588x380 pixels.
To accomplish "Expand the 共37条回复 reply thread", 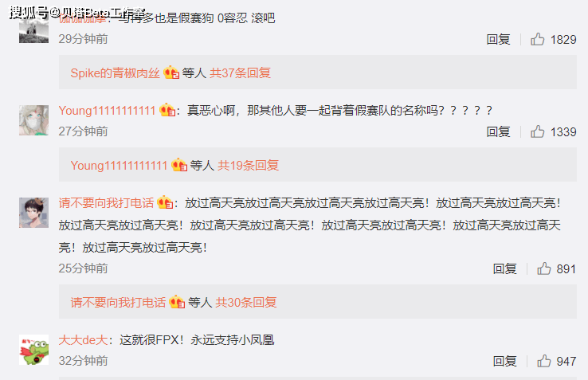I will [x=240, y=72].
